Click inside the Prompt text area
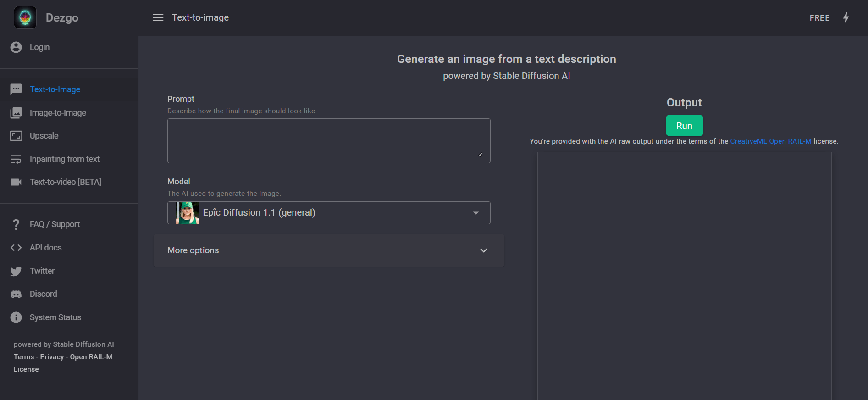This screenshot has width=868, height=400. (x=329, y=141)
